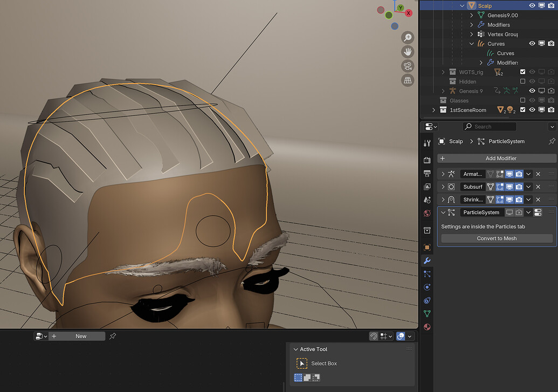Open the Output properties tab
Image resolution: width=558 pixels, height=392 pixels.
(x=427, y=174)
